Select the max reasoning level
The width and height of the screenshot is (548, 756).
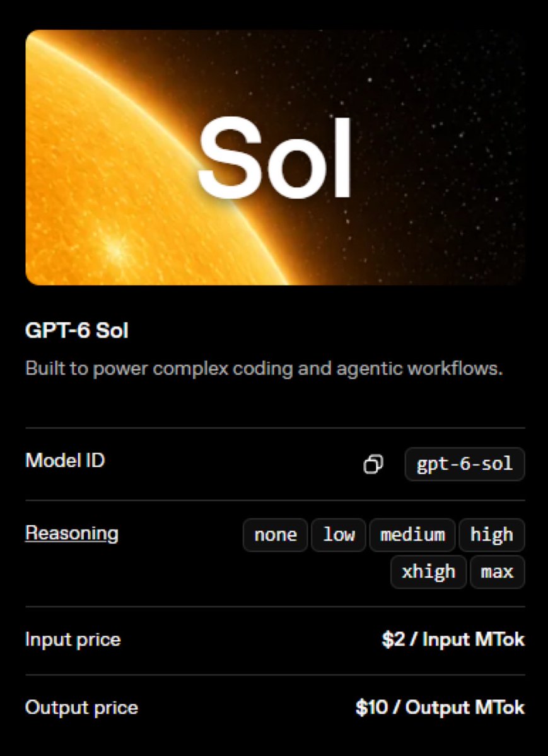498,572
